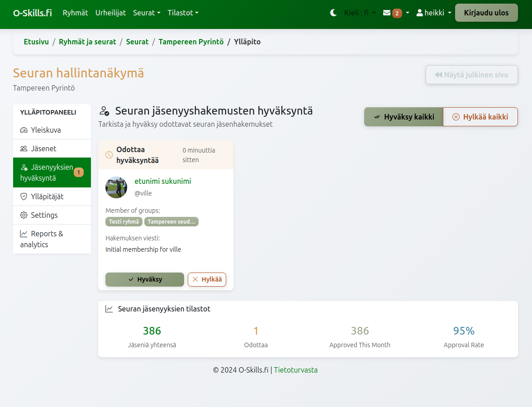
Task: Open Ylläpitäjät via the shield icon
Action: (x=24, y=196)
